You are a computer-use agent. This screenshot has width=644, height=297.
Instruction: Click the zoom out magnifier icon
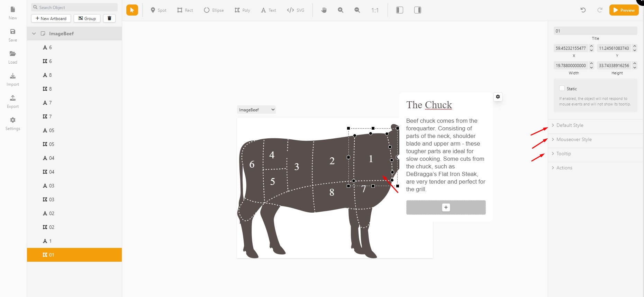(357, 10)
